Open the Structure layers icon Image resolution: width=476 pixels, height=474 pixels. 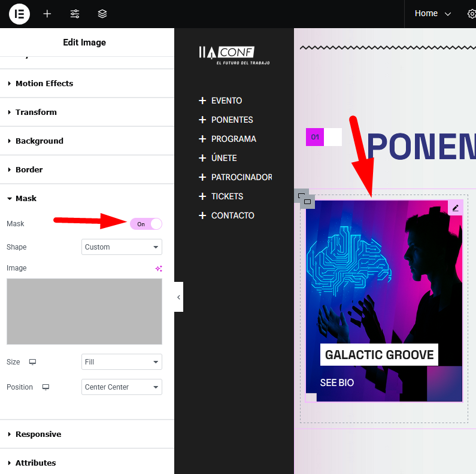pyautogui.click(x=102, y=14)
